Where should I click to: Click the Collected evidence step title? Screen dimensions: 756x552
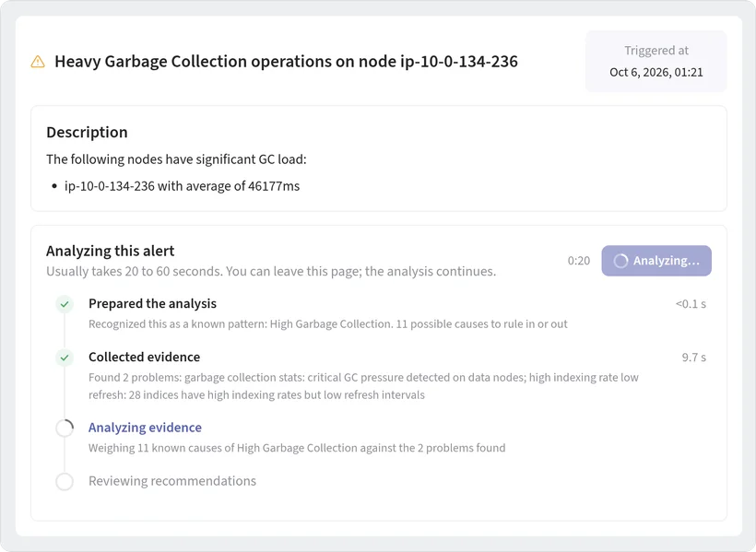click(x=144, y=358)
